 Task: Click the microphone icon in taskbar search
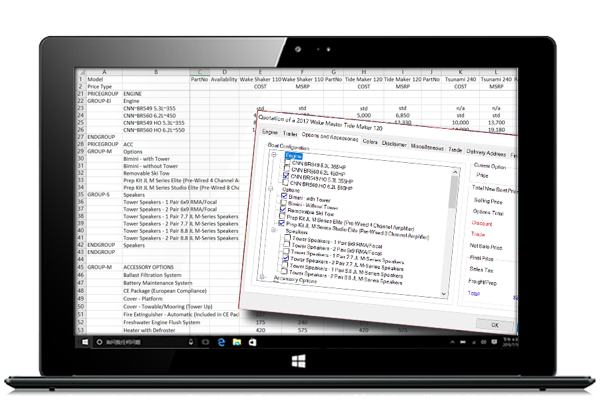191,342
